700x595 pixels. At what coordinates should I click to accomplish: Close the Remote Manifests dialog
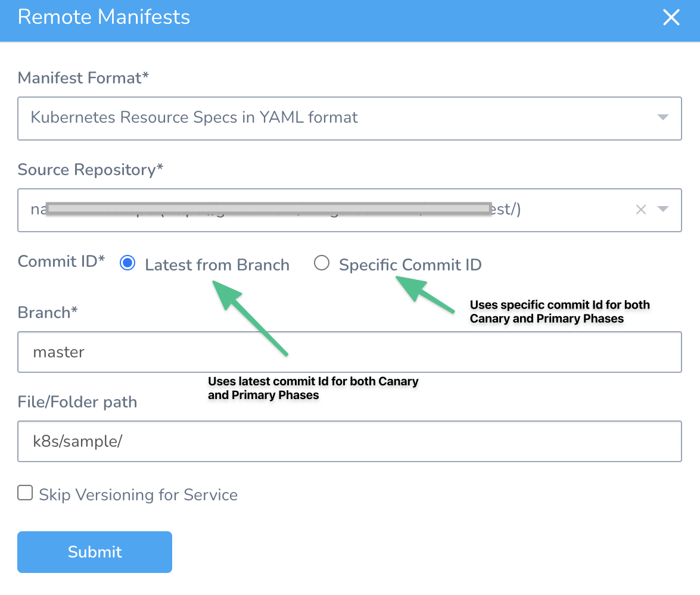pos(671,17)
